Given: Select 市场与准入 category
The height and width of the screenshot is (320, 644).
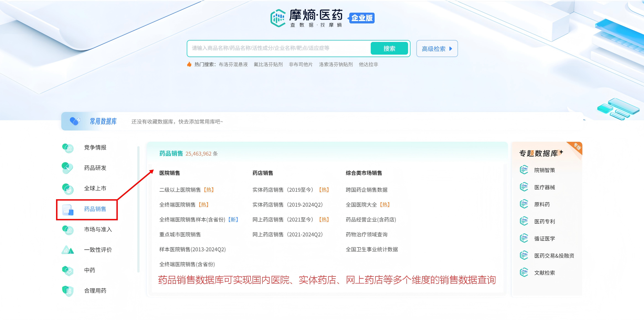Looking at the screenshot, I should (98, 230).
